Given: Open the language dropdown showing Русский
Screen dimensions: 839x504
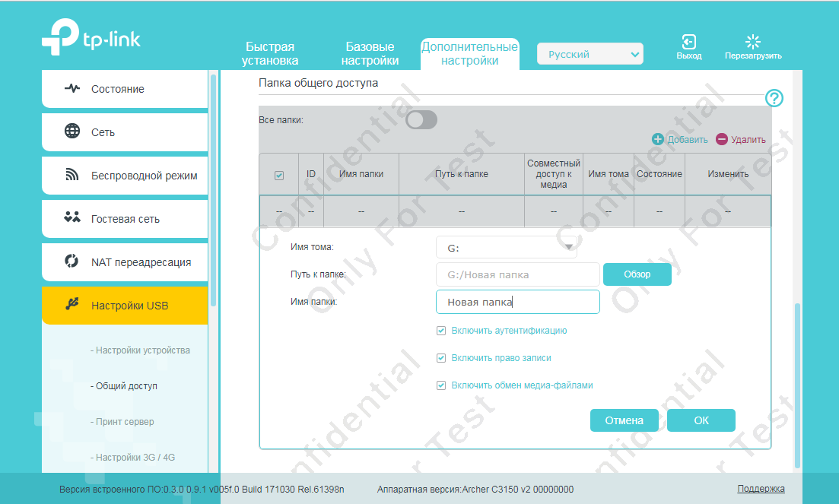Looking at the screenshot, I should (x=590, y=54).
